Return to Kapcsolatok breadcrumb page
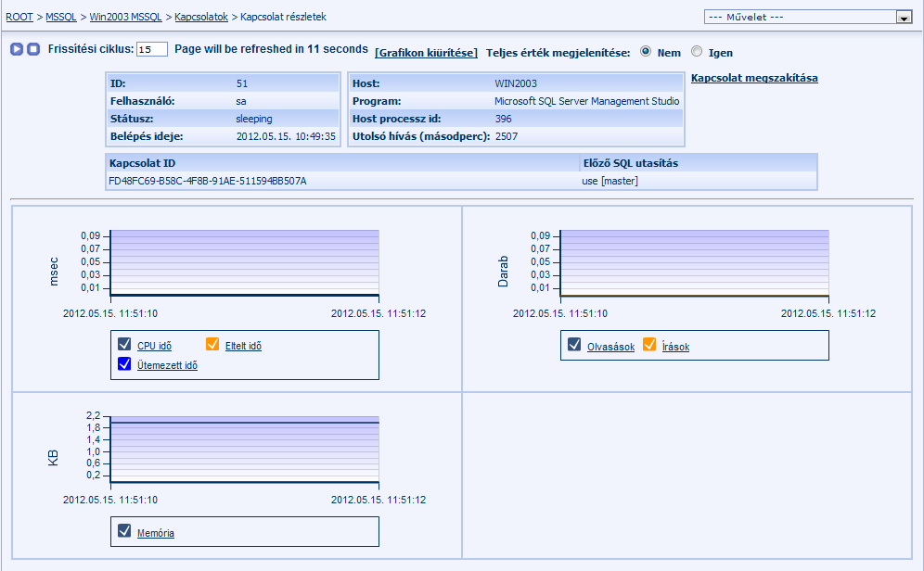This screenshot has width=924, height=571. [x=200, y=17]
